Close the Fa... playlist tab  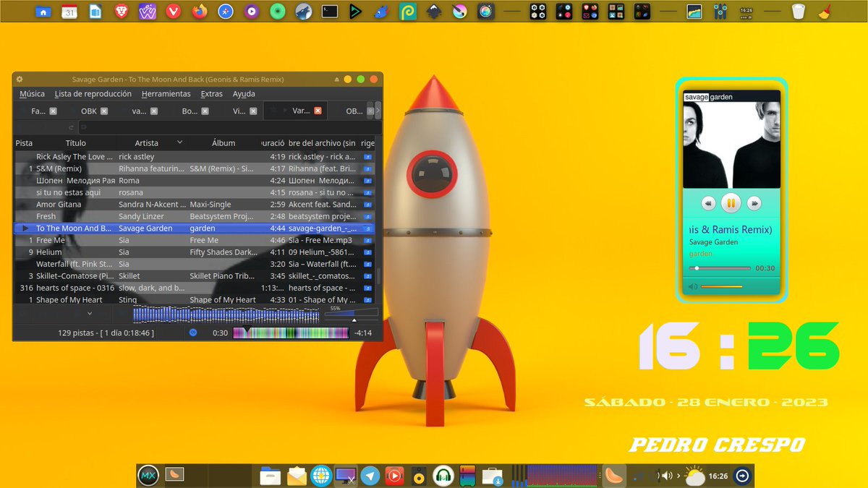tap(53, 111)
